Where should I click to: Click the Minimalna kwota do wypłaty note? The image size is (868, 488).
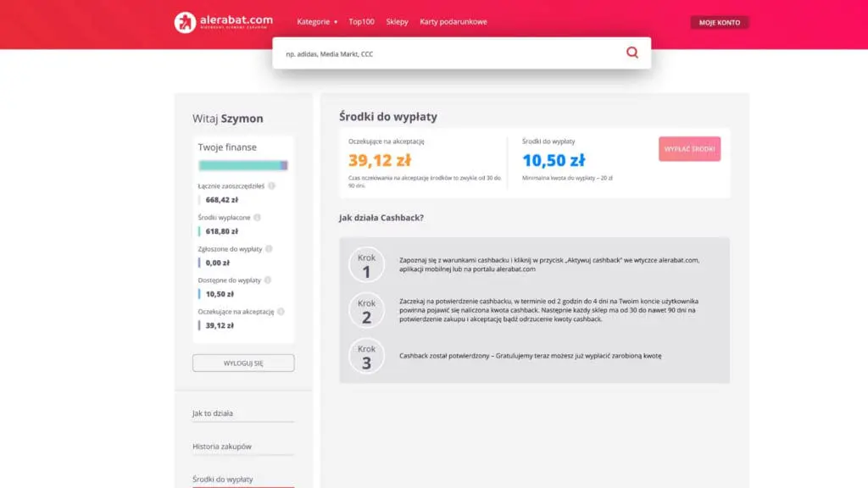[567, 178]
